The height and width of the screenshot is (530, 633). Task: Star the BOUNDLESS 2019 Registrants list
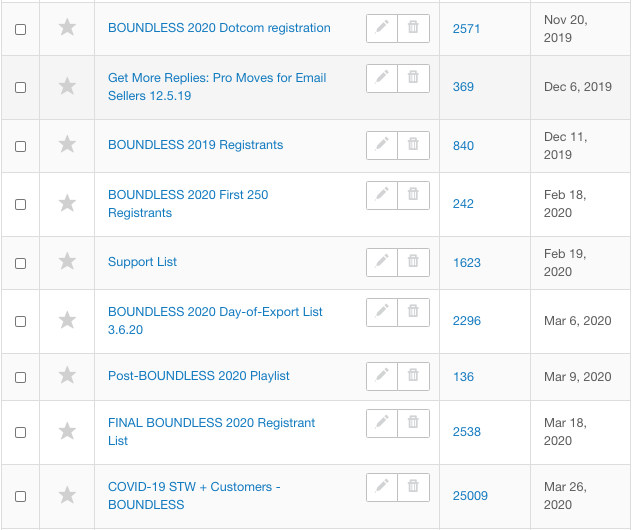[67, 145]
